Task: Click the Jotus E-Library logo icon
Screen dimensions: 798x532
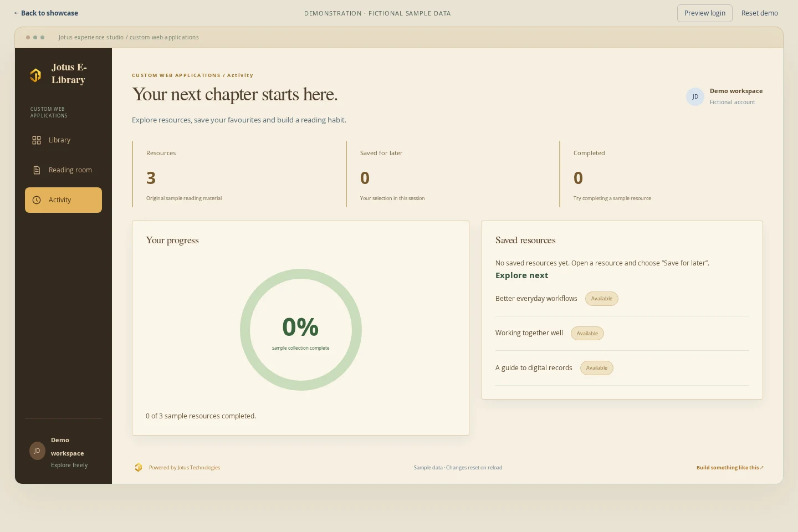Action: [x=35, y=75]
